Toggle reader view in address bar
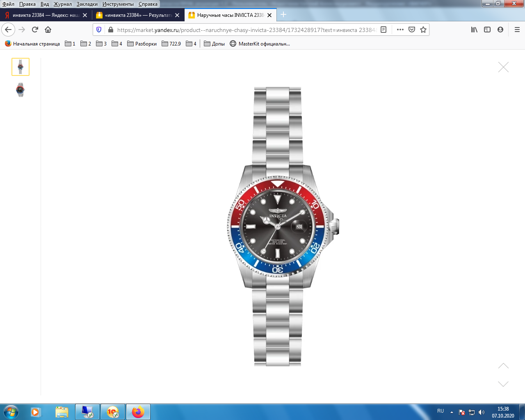The height and width of the screenshot is (420, 525). [x=383, y=30]
